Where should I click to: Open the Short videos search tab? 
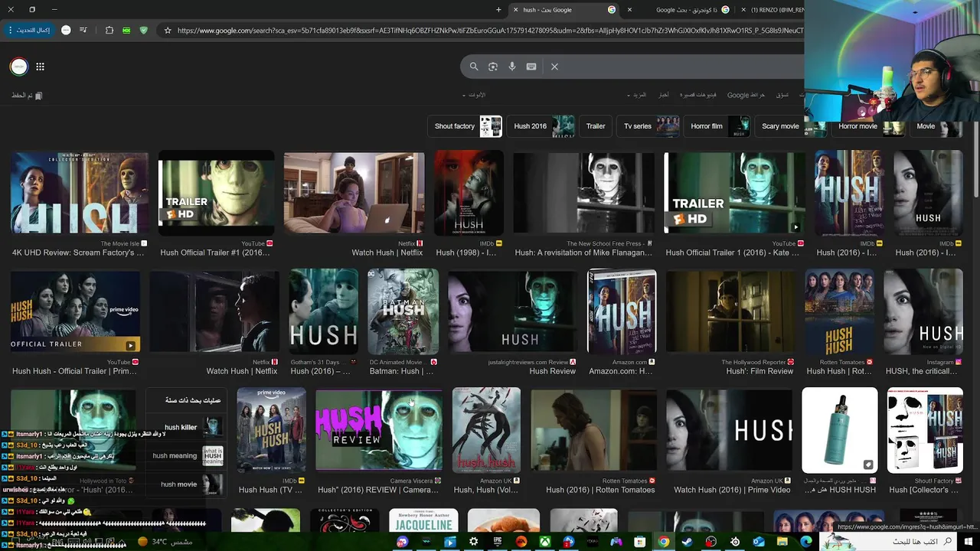click(698, 95)
